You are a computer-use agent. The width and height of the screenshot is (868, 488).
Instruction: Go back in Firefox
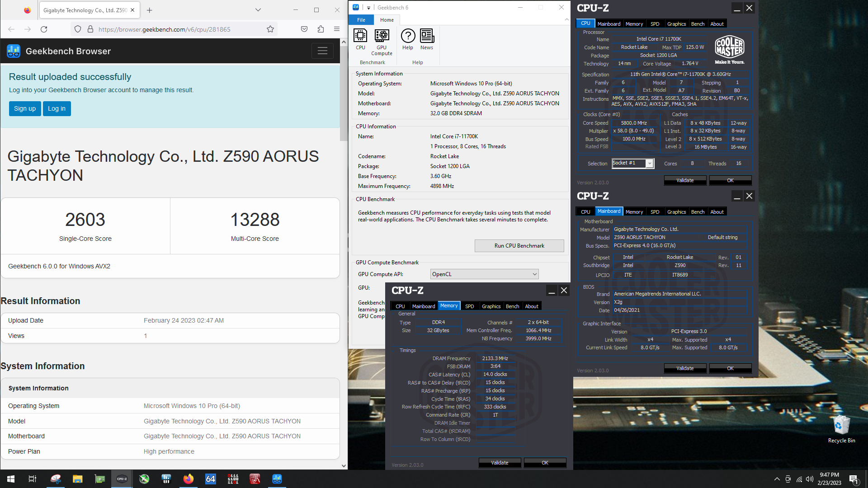click(11, 29)
